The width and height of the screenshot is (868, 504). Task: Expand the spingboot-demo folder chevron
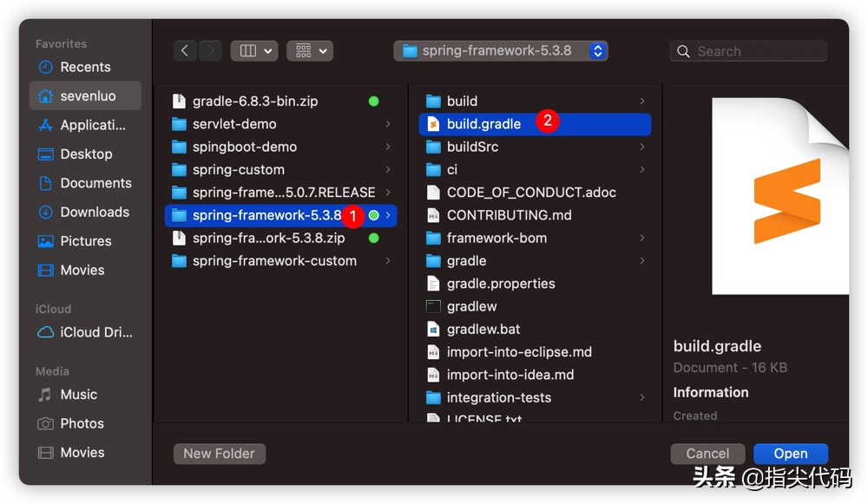click(387, 147)
